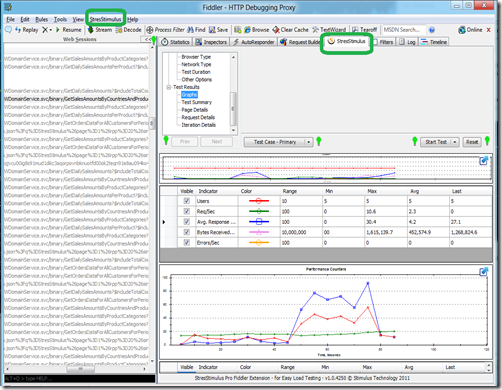Click the Prev button
This screenshot has width=502, height=390.
pyautogui.click(x=185, y=141)
